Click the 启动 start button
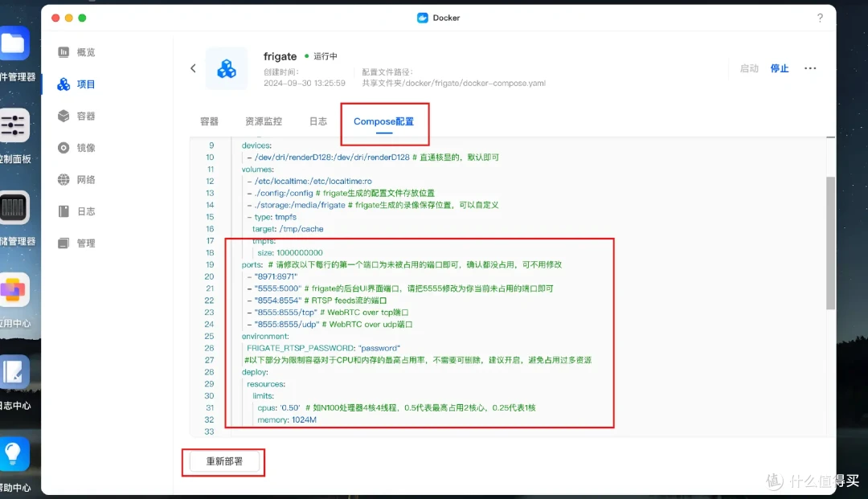 pos(749,68)
